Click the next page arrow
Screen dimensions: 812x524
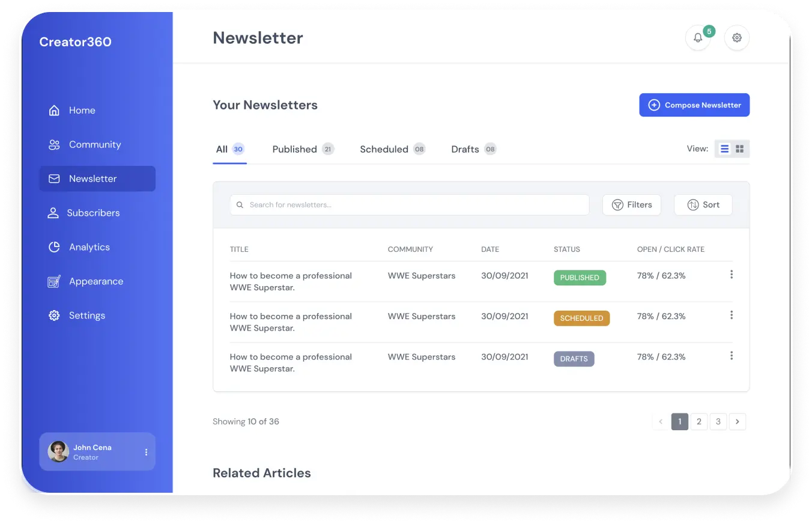click(738, 422)
